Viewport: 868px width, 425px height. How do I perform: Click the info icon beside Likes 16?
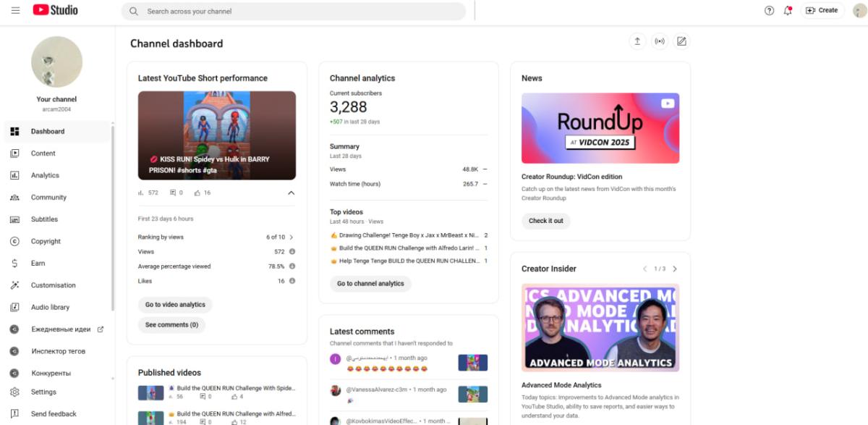tap(292, 281)
